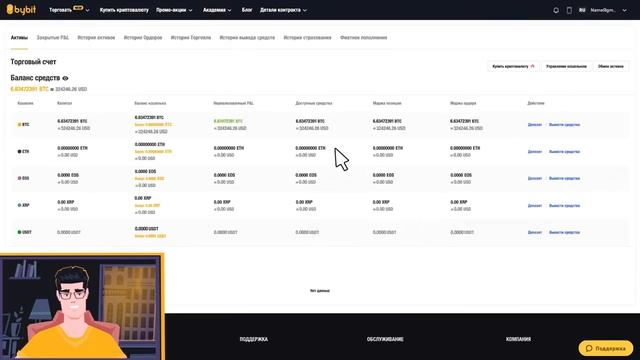This screenshot has width=640, height=360.
Task: Expand the Промо-акции dropdown
Action: coord(174,10)
